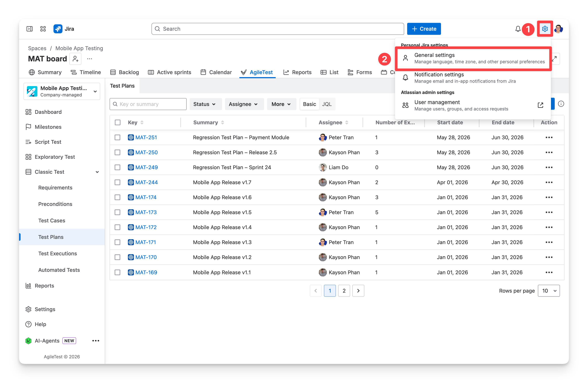Screen dimensions: 588x383
Task: Open General settings menu item
Action: point(473,58)
